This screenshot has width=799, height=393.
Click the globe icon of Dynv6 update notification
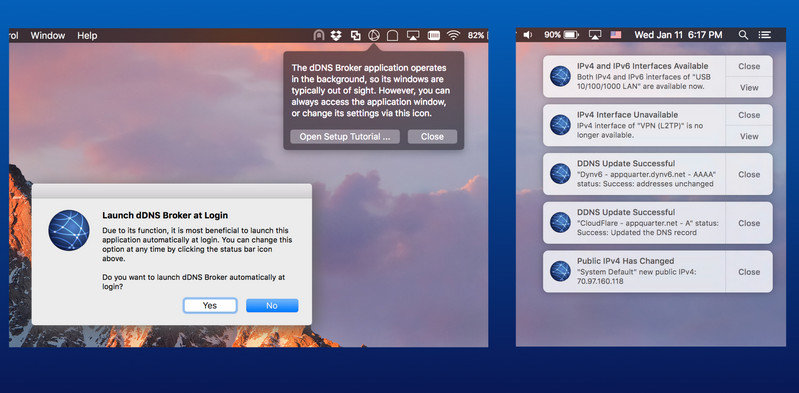point(560,174)
